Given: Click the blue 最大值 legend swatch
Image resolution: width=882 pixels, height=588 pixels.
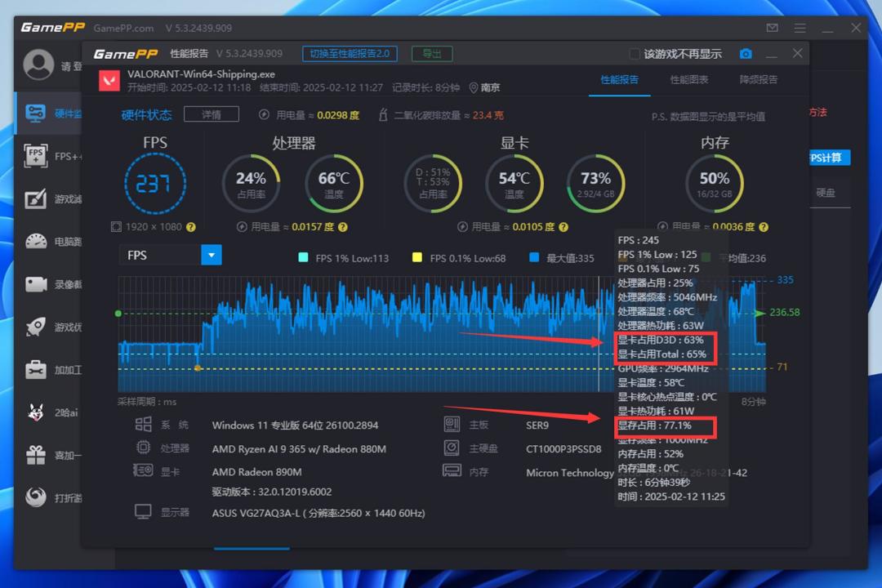Looking at the screenshot, I should click(x=534, y=258).
